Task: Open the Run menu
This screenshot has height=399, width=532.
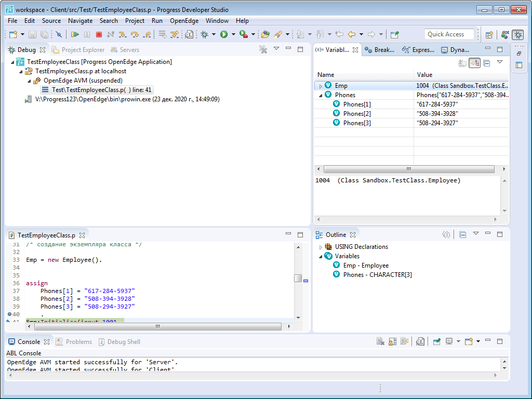Action: [x=157, y=21]
